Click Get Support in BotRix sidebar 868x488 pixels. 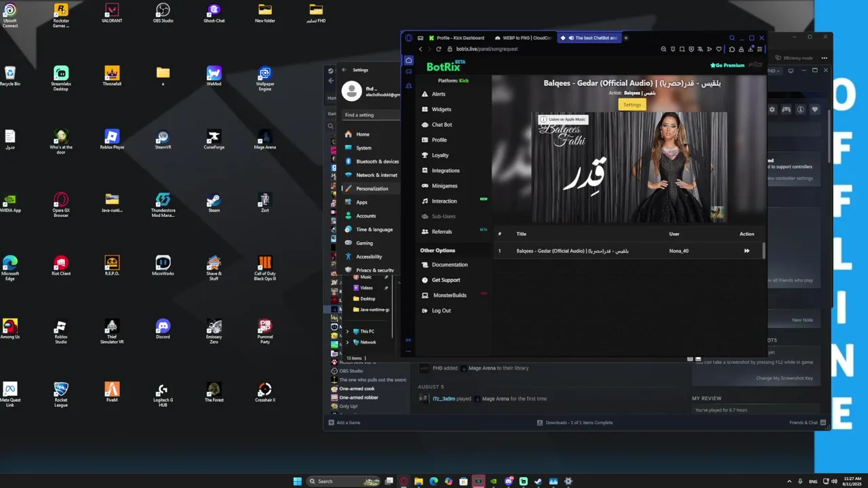[x=440, y=280]
